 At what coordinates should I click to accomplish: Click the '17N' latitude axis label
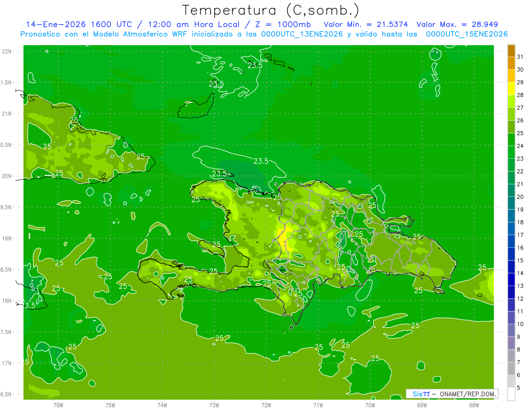point(8,363)
